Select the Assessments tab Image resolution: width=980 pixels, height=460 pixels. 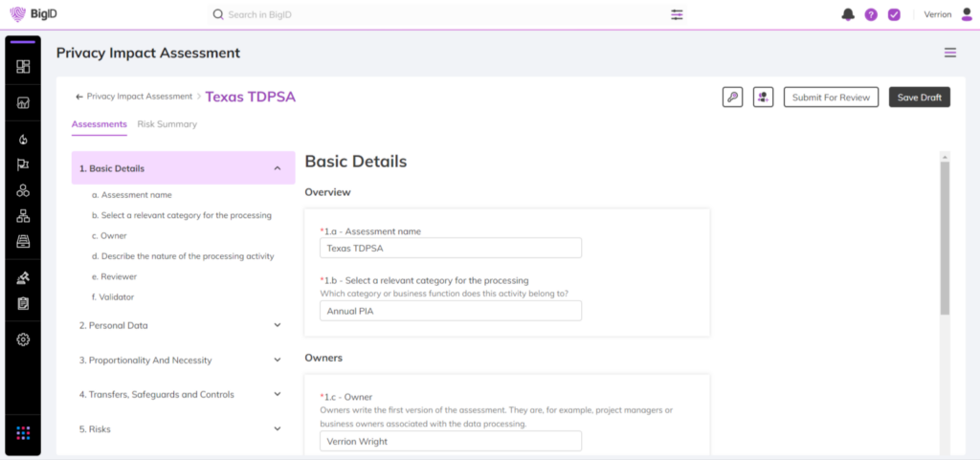99,124
